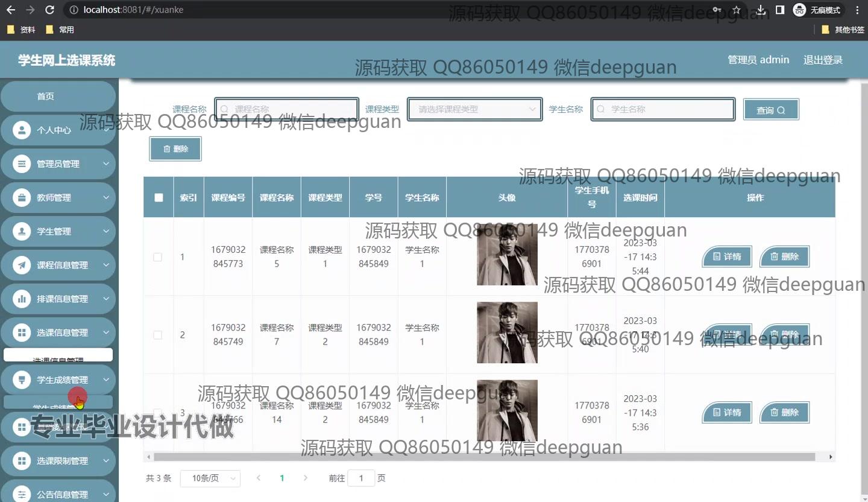Click the 学生成绩管理 icon in sidebar
This screenshot has width=868, height=502.
[x=22, y=380]
